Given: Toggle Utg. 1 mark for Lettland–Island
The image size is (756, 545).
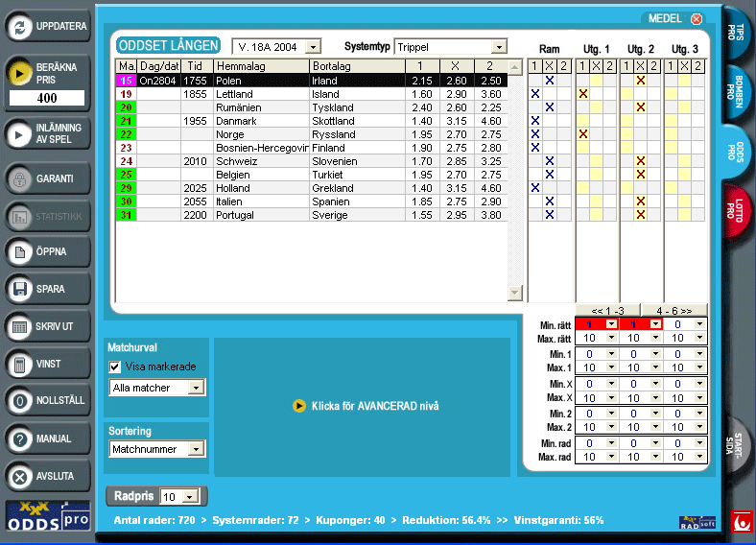Looking at the screenshot, I should tap(582, 94).
